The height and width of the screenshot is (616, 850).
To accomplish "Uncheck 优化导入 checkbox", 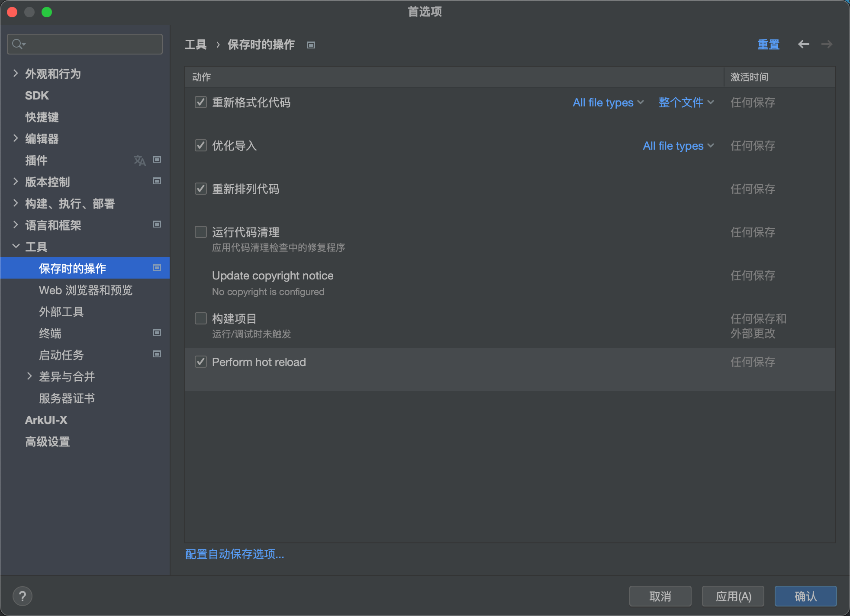I will [201, 145].
